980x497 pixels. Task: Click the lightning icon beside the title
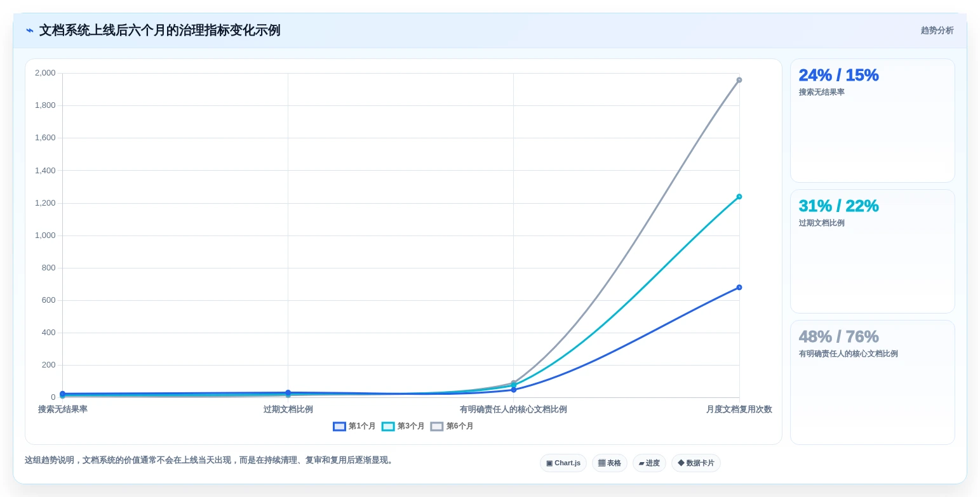[x=30, y=30]
